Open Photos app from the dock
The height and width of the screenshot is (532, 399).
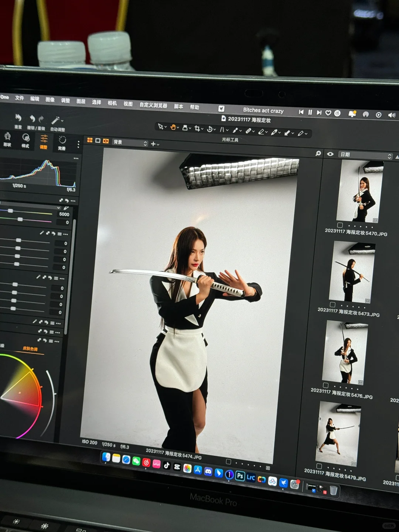187,468
